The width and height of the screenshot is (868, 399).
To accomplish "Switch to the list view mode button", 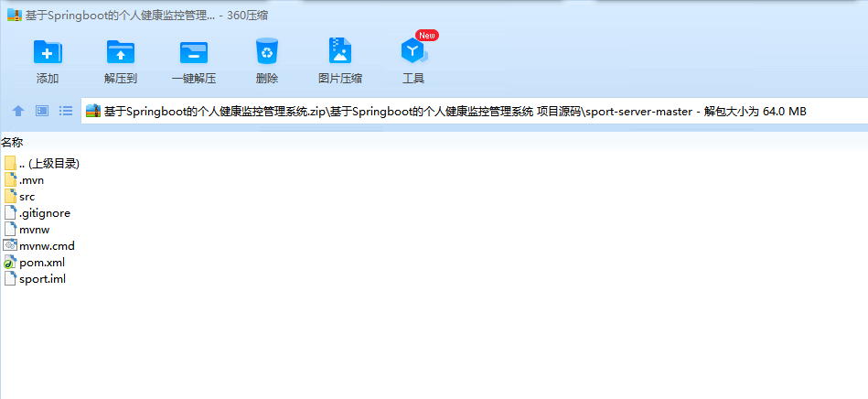I will [66, 111].
